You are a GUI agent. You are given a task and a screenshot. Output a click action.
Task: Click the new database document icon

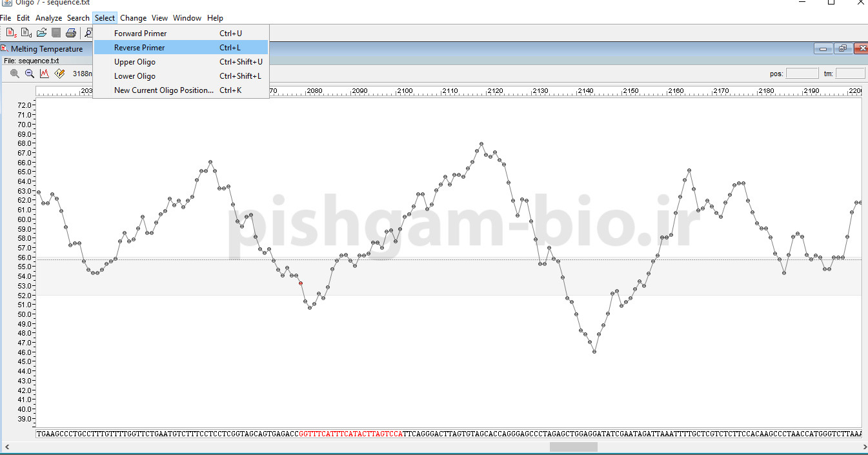(x=26, y=33)
